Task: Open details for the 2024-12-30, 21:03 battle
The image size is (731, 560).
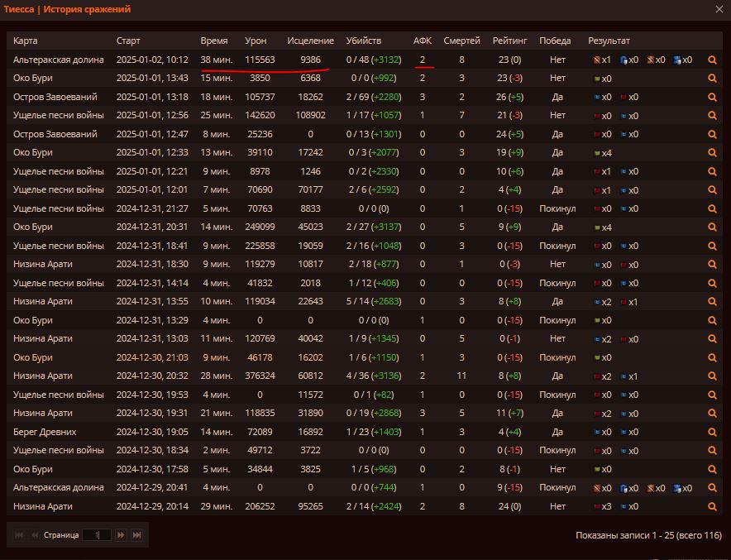Action: [712, 357]
